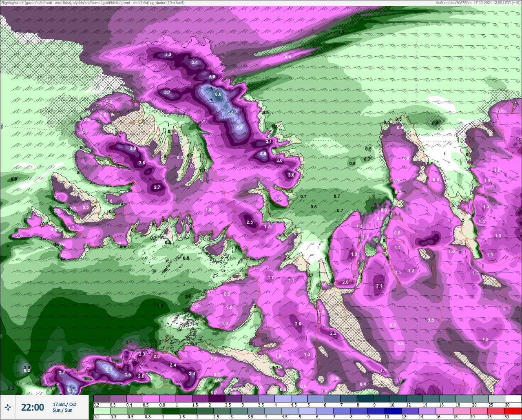Click the 2.3 precipitation value
522x420 pixels.
[x=142, y=354]
